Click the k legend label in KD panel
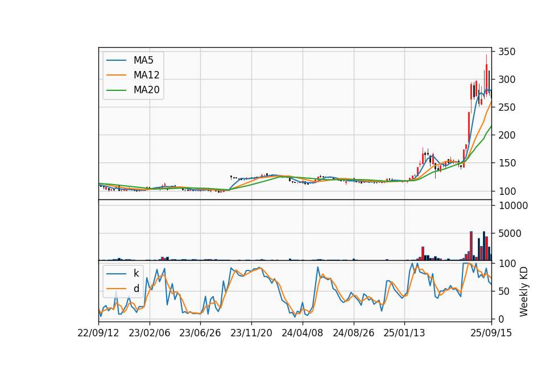546x392 pixels. pyautogui.click(x=136, y=273)
